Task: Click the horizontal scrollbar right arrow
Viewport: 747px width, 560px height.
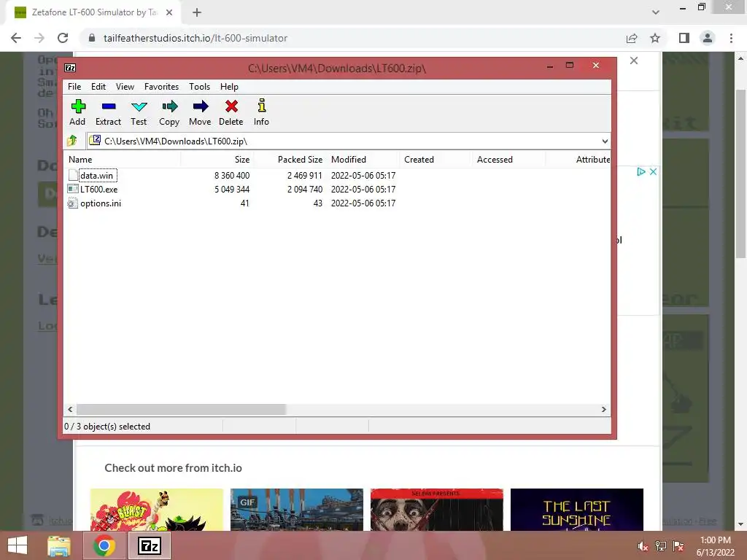Action: click(603, 410)
